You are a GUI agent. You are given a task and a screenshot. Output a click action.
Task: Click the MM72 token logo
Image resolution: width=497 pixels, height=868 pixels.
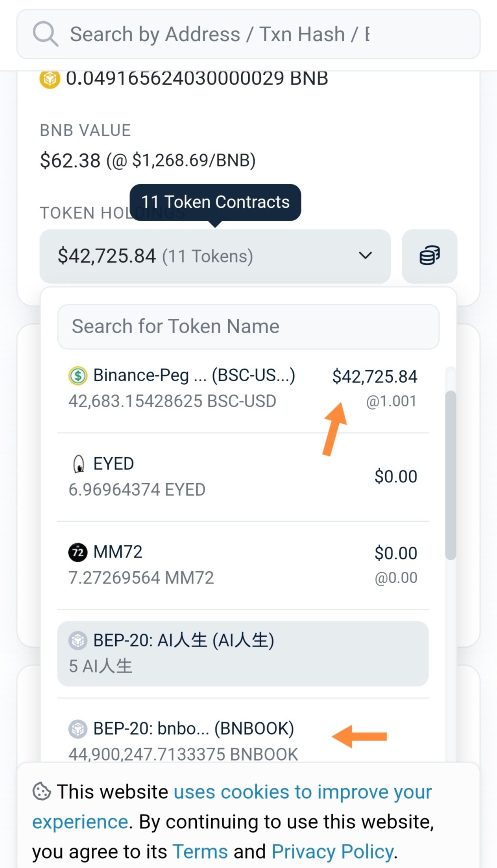78,552
